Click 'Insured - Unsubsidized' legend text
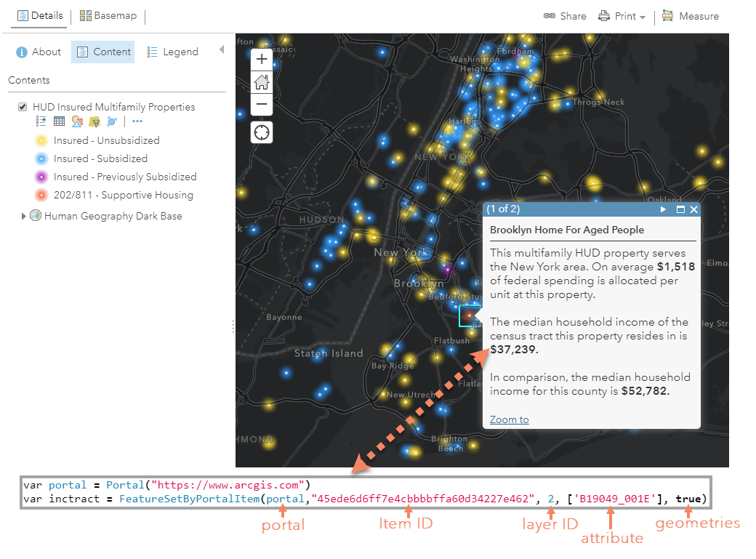 click(x=107, y=140)
